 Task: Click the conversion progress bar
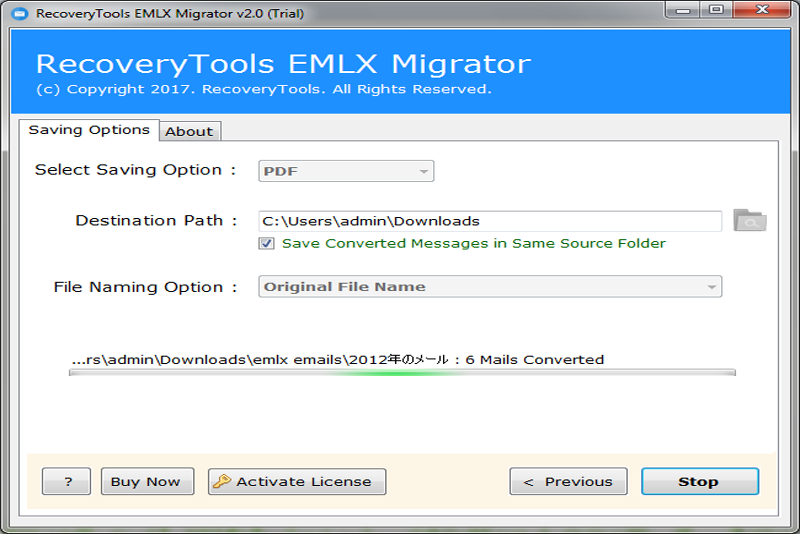click(402, 373)
